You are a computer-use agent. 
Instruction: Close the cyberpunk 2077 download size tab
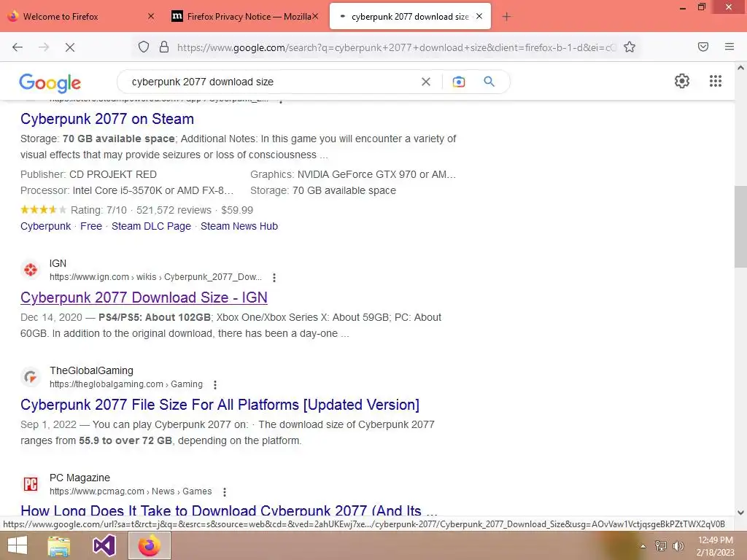(479, 16)
